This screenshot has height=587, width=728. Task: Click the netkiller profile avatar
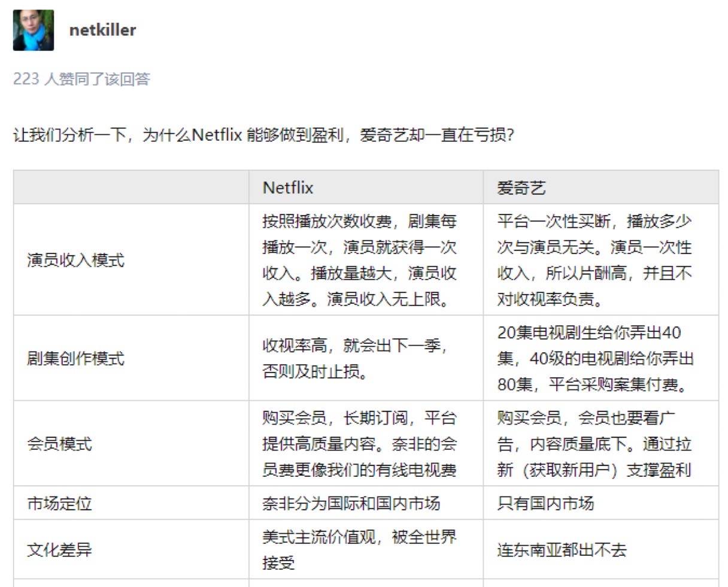tap(34, 30)
